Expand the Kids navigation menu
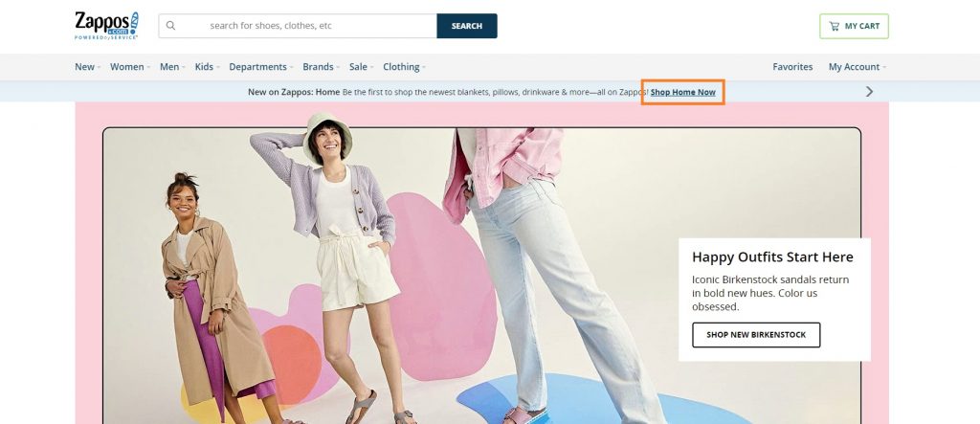 coord(206,67)
